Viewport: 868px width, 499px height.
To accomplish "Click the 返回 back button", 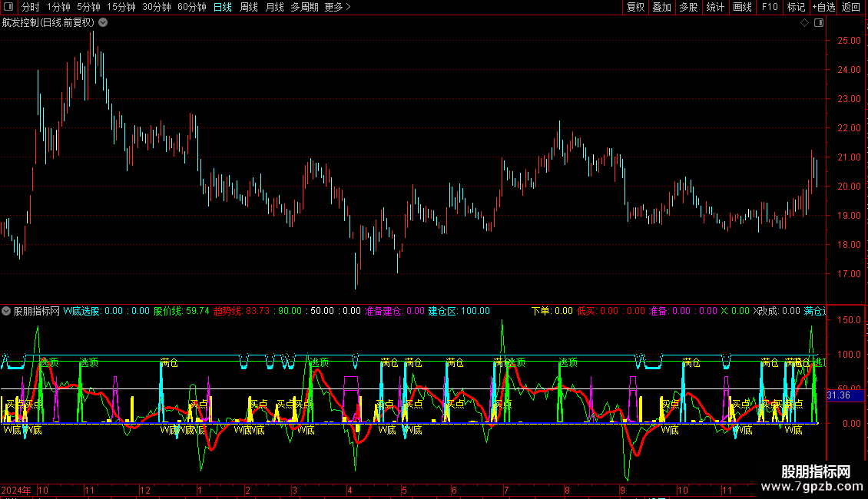I will coord(851,7).
